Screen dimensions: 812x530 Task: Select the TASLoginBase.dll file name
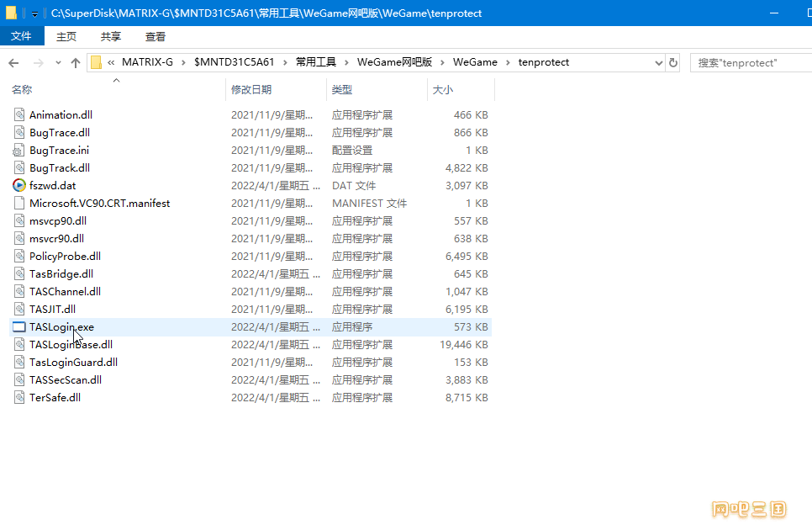point(71,345)
